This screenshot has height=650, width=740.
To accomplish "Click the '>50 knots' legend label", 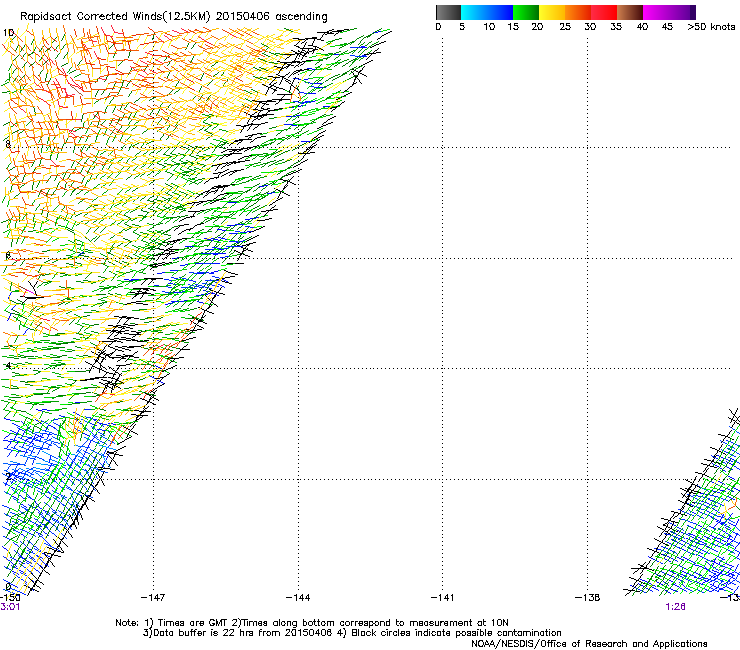I will (711, 27).
